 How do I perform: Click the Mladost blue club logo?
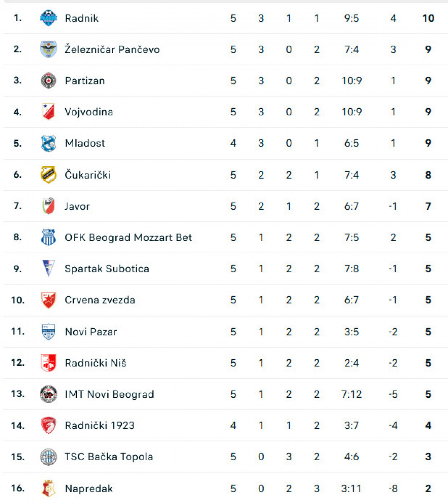point(48,143)
